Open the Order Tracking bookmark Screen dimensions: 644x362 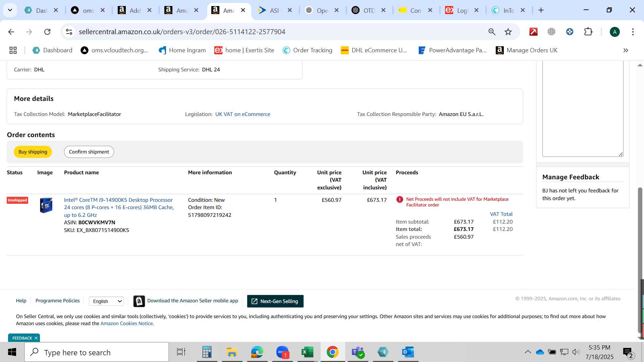[x=307, y=50]
